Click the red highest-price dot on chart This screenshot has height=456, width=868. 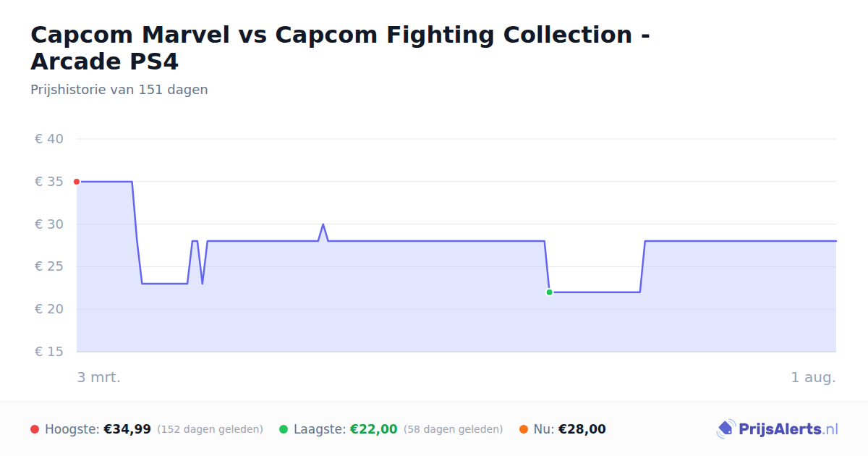click(x=77, y=182)
